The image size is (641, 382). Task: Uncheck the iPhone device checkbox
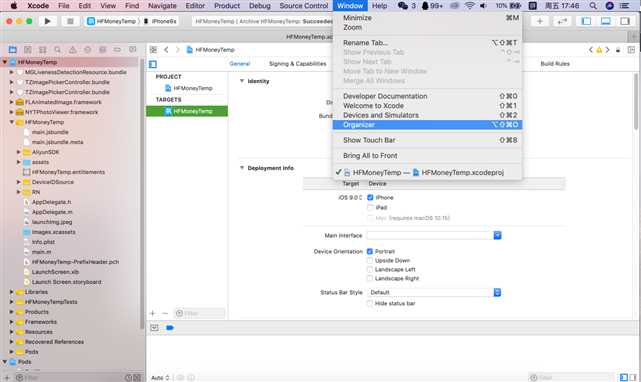[x=370, y=198]
